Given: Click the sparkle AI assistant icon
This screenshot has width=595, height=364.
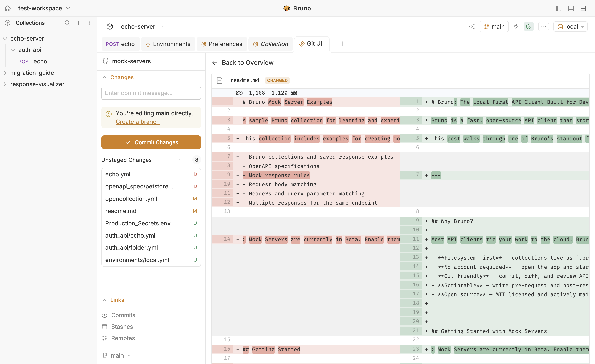Looking at the screenshot, I should click(x=472, y=27).
